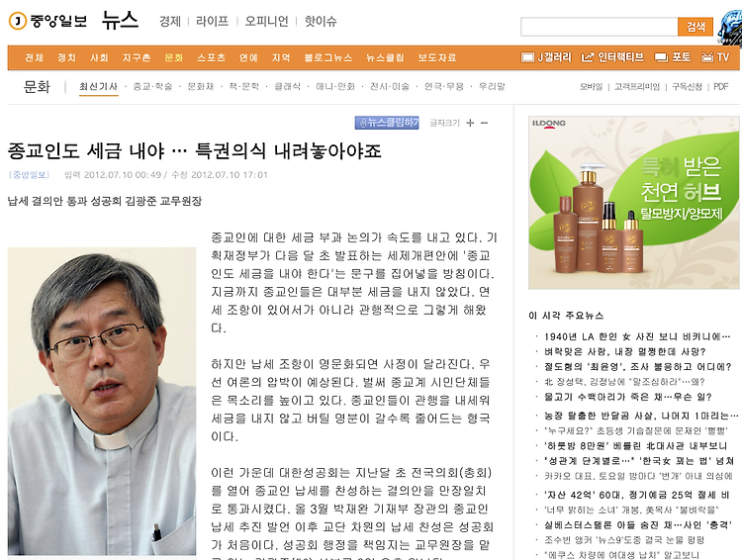The width and height of the screenshot is (742, 560).
Task: Click the PDF utility link
Action: pyautogui.click(x=720, y=87)
